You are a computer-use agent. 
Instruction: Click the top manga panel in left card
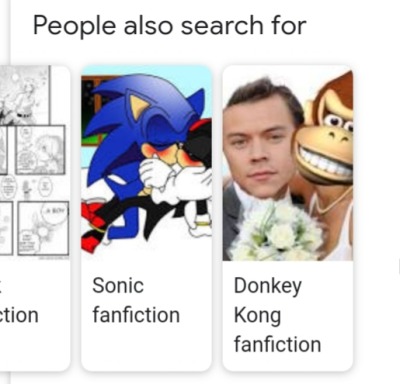pyautogui.click(x=25, y=95)
